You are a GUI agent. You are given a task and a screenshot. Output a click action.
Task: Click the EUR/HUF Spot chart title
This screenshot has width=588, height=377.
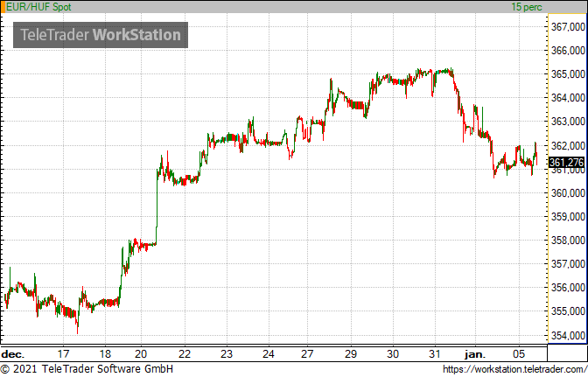coord(38,7)
